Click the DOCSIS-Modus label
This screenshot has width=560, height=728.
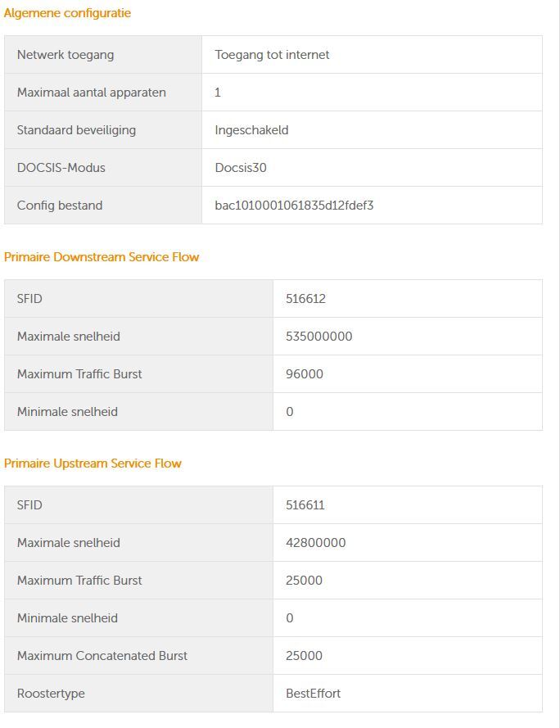tap(61, 168)
